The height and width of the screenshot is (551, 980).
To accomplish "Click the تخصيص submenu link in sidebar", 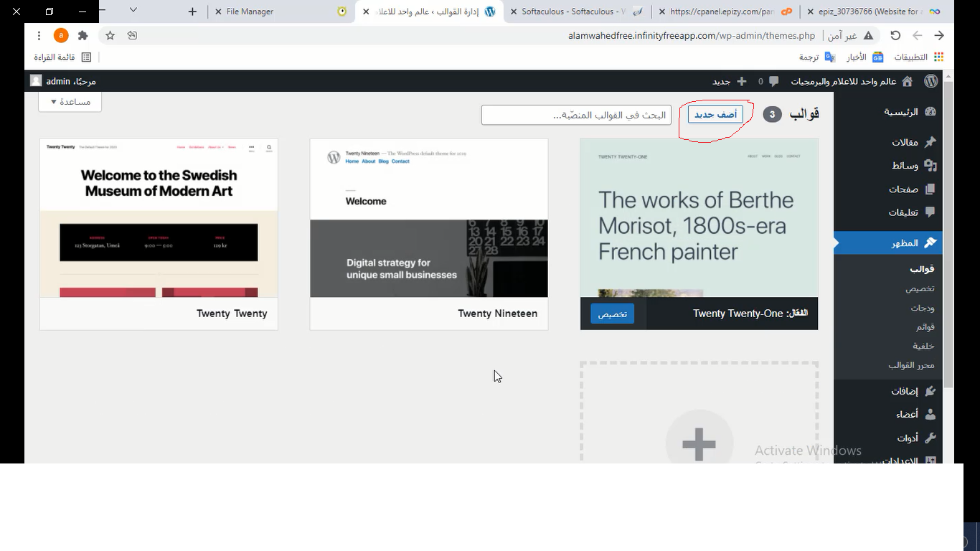I will (920, 288).
